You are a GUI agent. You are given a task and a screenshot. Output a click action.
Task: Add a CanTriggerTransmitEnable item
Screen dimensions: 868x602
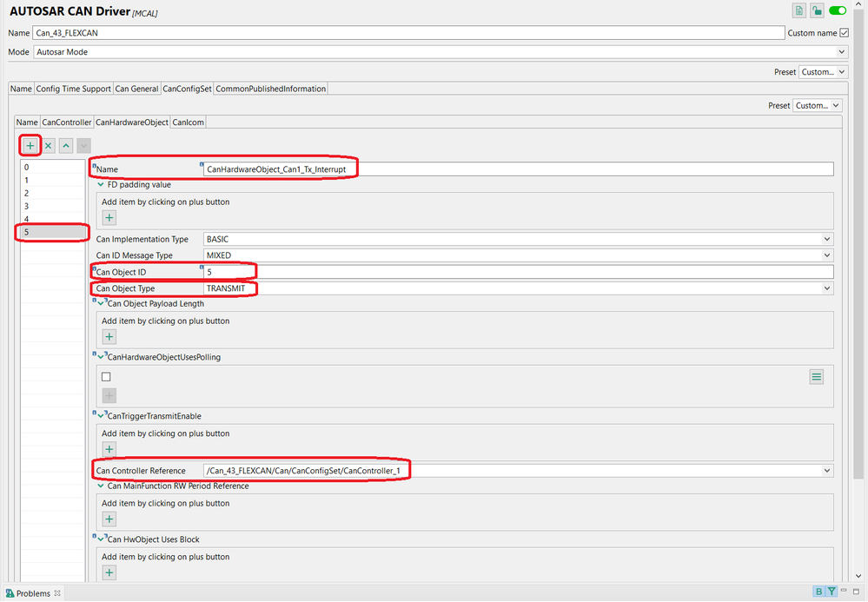(109, 449)
